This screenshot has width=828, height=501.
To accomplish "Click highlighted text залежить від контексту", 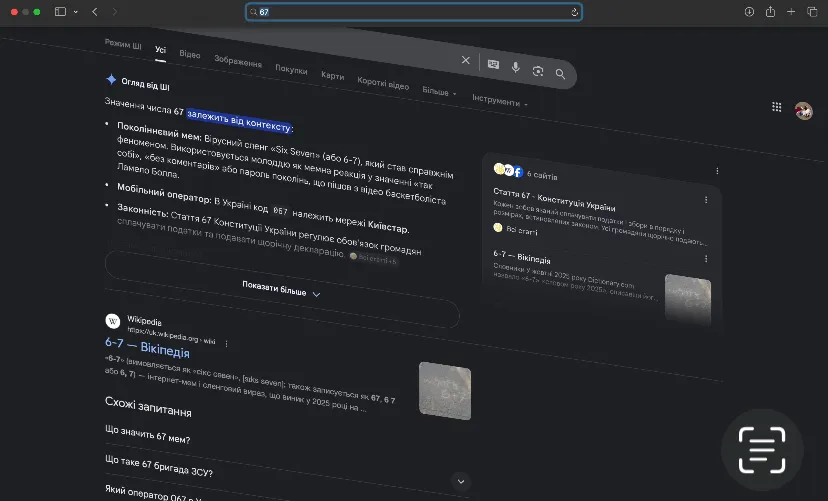I will pos(239,120).
